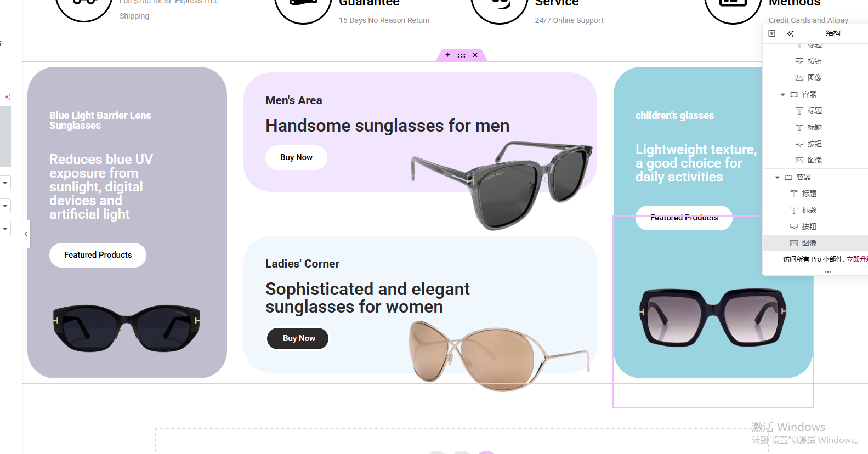Click the pink sparkle AI icon in the left panel
The image size is (868, 454).
coord(8,97)
